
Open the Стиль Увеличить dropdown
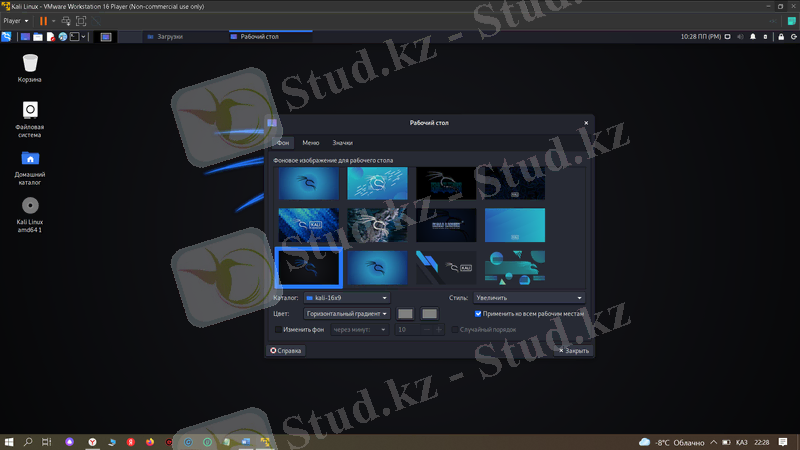pos(529,297)
